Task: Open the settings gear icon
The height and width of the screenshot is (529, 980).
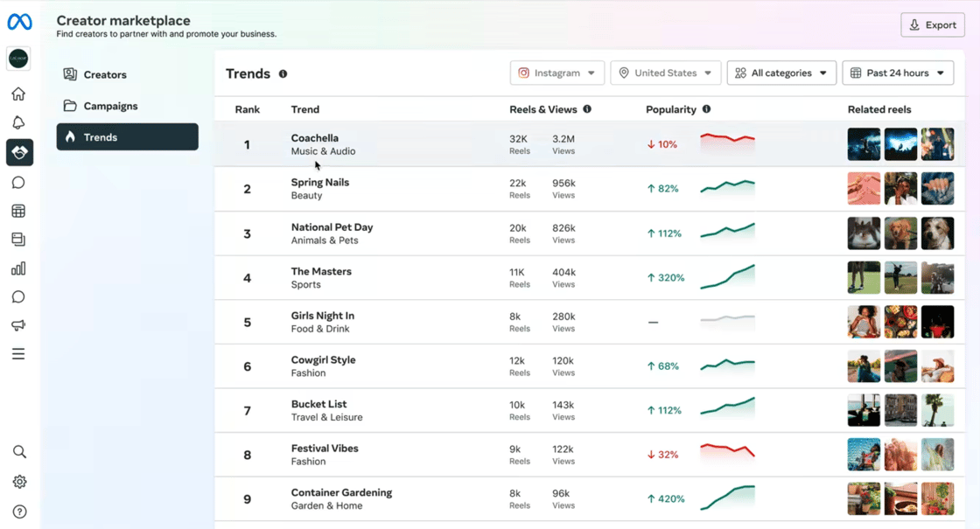Action: 19,482
